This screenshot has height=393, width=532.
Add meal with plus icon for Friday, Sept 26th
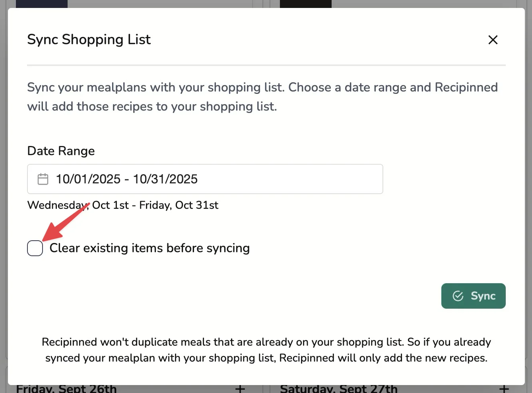(240, 389)
